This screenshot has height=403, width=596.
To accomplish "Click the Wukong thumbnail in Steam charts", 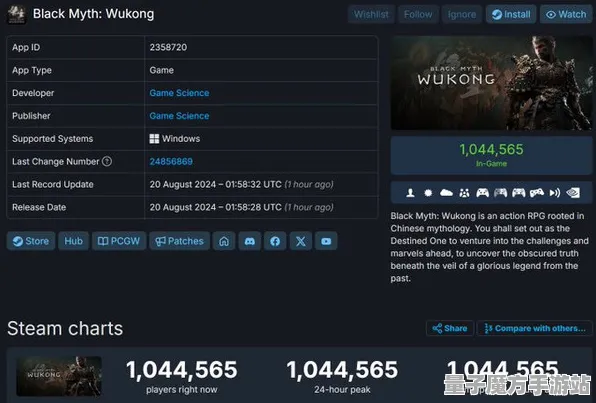I will [x=59, y=376].
